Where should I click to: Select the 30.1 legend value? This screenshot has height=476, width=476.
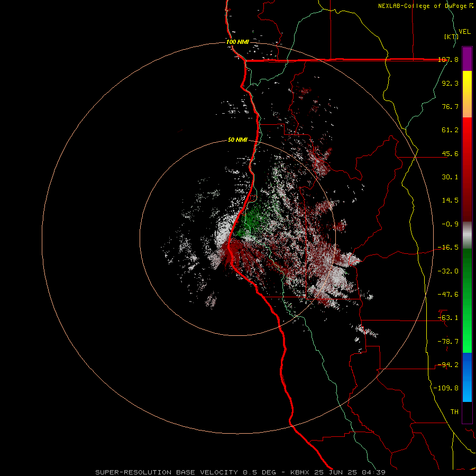pyautogui.click(x=450, y=177)
